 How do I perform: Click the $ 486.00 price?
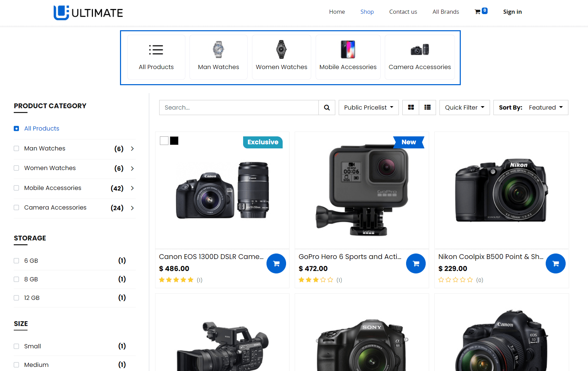pyautogui.click(x=174, y=269)
